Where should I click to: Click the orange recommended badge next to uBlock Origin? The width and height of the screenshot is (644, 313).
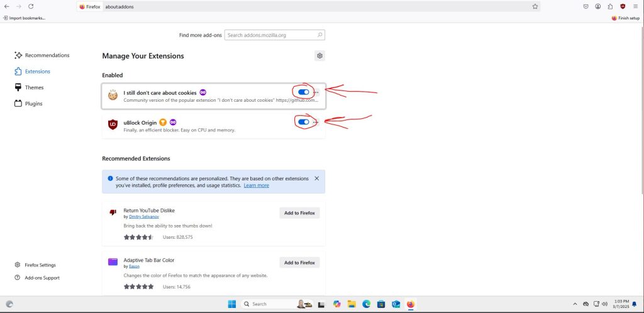(x=163, y=123)
